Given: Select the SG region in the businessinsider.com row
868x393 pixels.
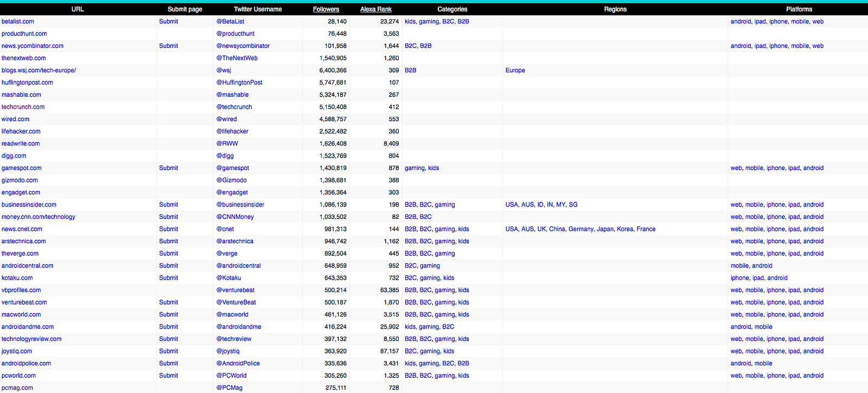Looking at the screenshot, I should (x=573, y=205).
